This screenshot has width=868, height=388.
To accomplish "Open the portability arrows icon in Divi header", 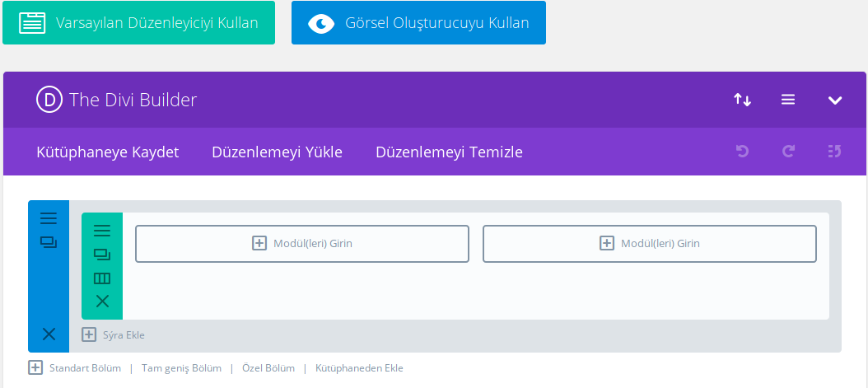I will pyautogui.click(x=742, y=101).
